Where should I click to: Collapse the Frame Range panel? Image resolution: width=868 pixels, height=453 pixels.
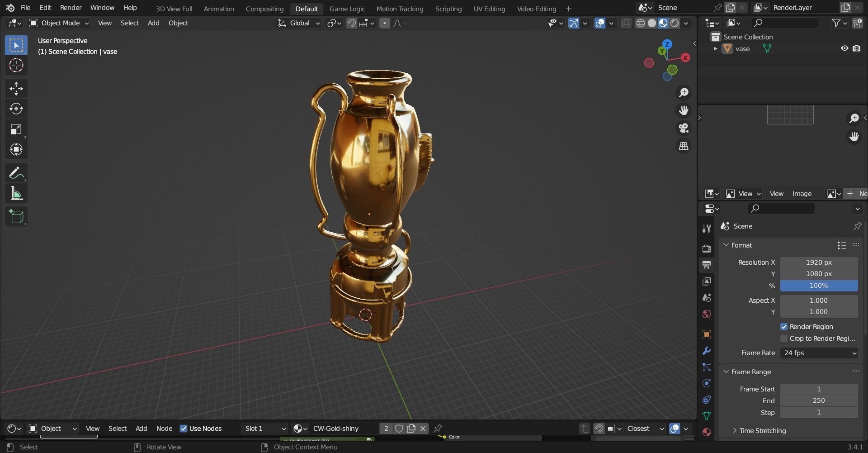pyautogui.click(x=726, y=372)
